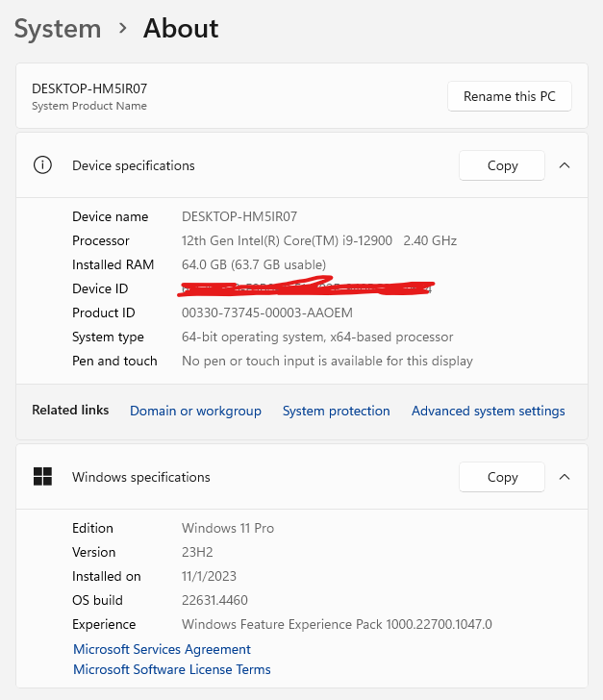Collapse the Device specifications section chevron
Screen dimensions: 603x700
(x=565, y=165)
